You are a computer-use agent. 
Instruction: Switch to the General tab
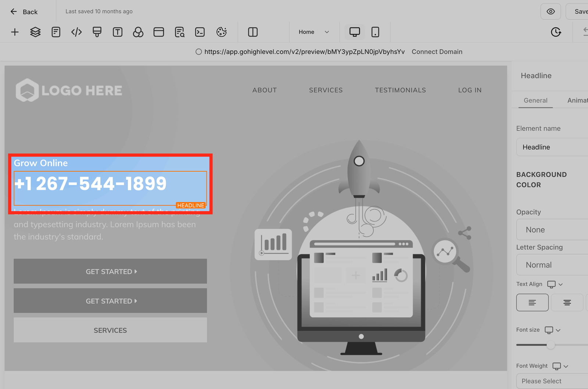pos(535,100)
